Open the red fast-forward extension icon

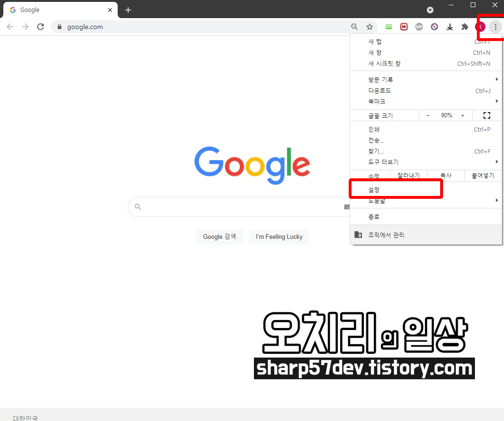pos(404,27)
